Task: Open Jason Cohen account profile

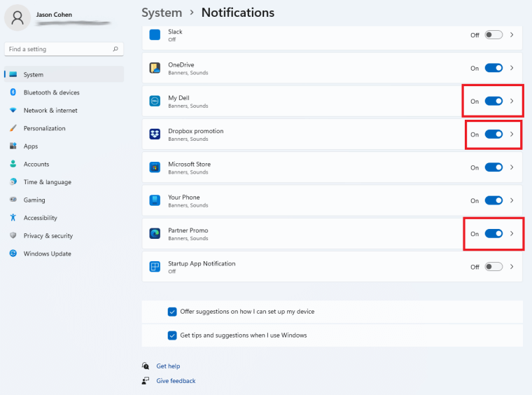Action: (x=57, y=18)
